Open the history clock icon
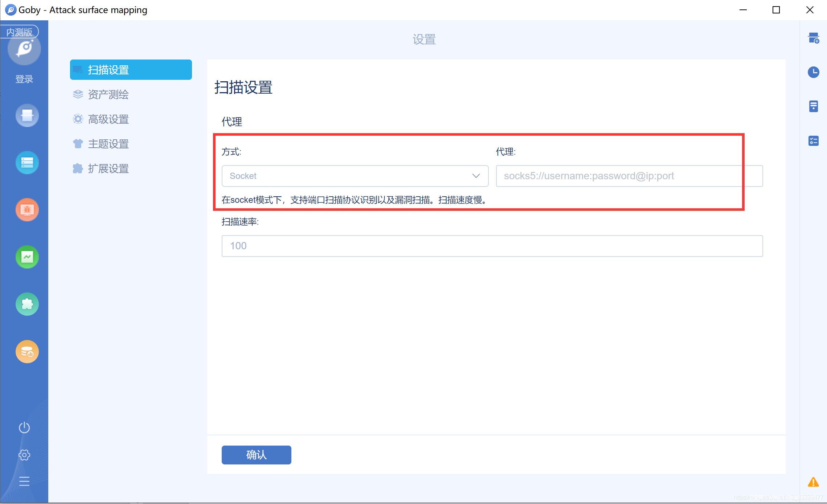827x504 pixels. pos(813,72)
